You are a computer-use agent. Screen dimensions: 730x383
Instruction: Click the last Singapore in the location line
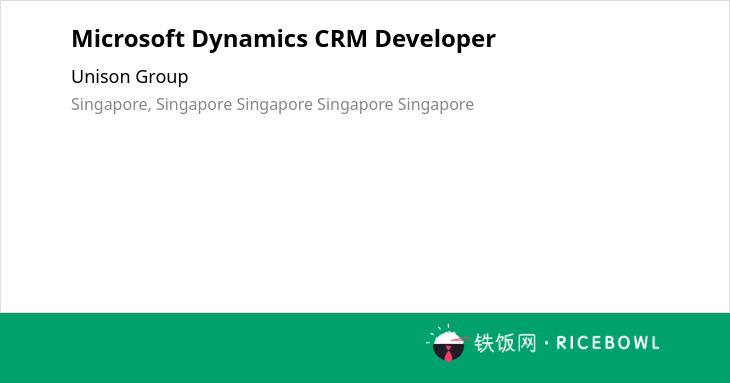point(436,105)
